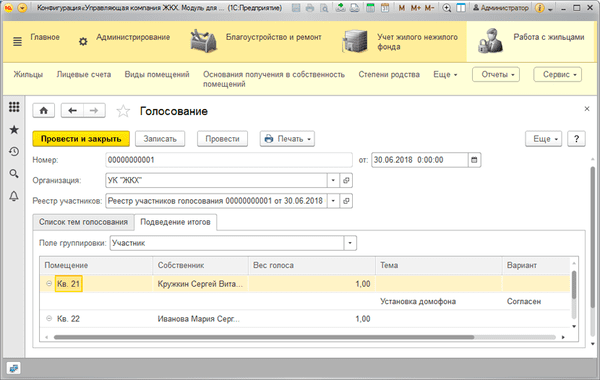
Task: Click the bottom-left status bar icon
Action: point(14,369)
